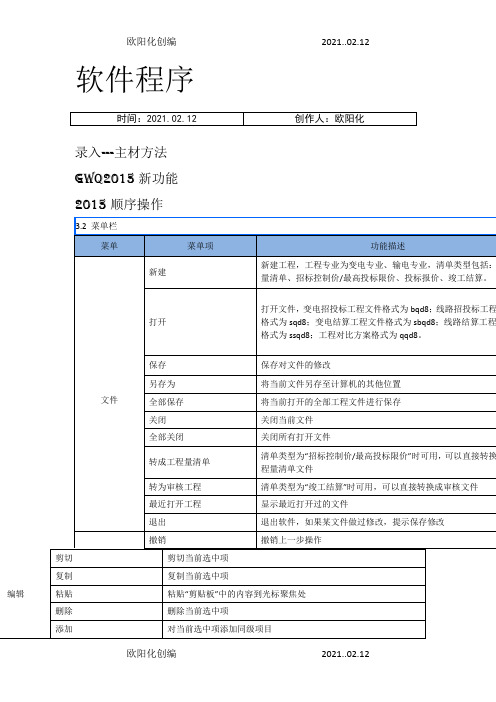This screenshot has height=702, width=496.
Task: Click the description 删除当前选中项
Action: [x=198, y=611]
